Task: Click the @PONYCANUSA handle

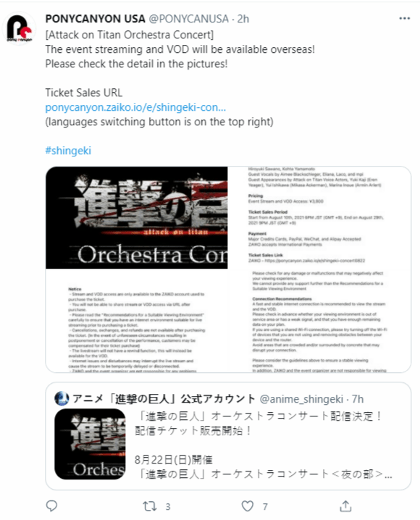Action: [x=188, y=19]
